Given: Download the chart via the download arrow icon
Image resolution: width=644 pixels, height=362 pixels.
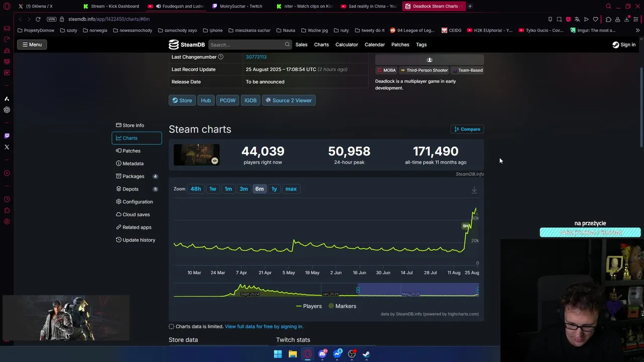Looking at the screenshot, I should pos(474,190).
